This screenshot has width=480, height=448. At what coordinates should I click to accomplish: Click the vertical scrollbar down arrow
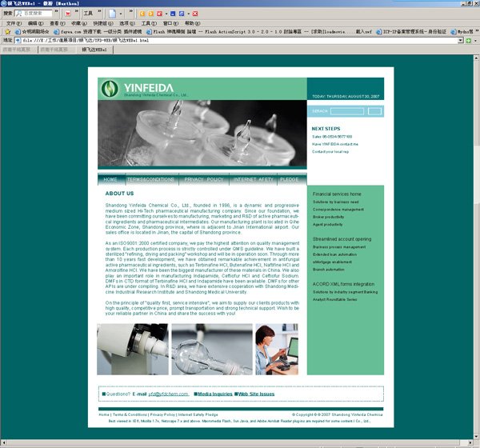click(x=477, y=437)
